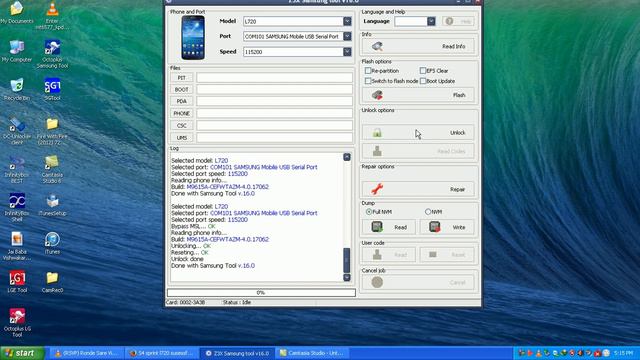Click the log scrollbar thumb
Viewport: 640px width, 360px height.
[347, 260]
